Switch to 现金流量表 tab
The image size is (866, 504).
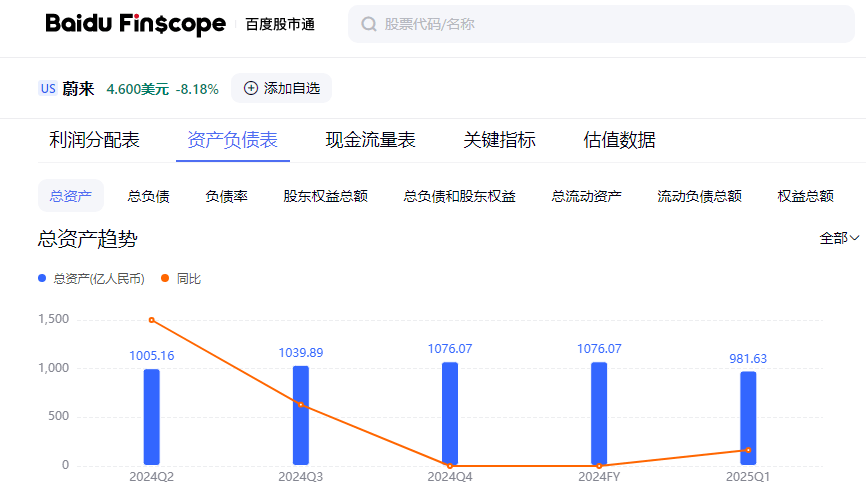click(x=370, y=140)
